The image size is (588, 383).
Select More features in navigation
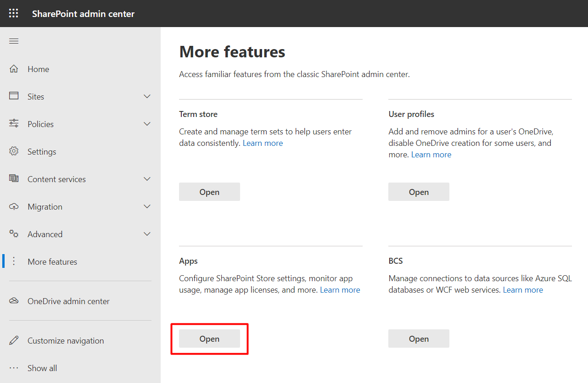coord(52,262)
